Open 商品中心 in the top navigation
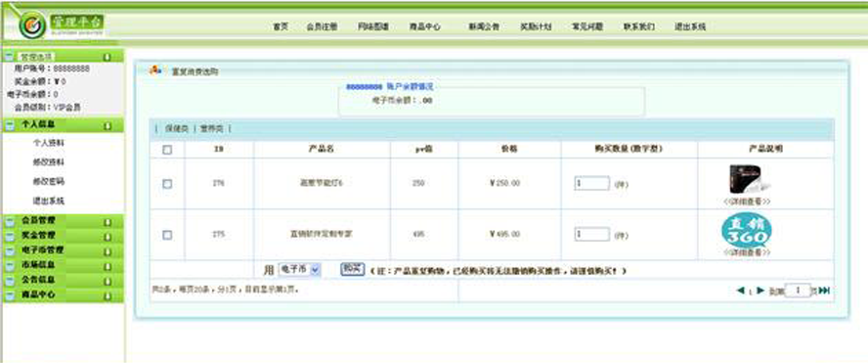 click(x=424, y=26)
